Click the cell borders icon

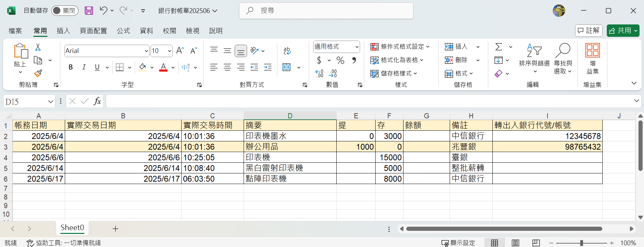point(120,67)
